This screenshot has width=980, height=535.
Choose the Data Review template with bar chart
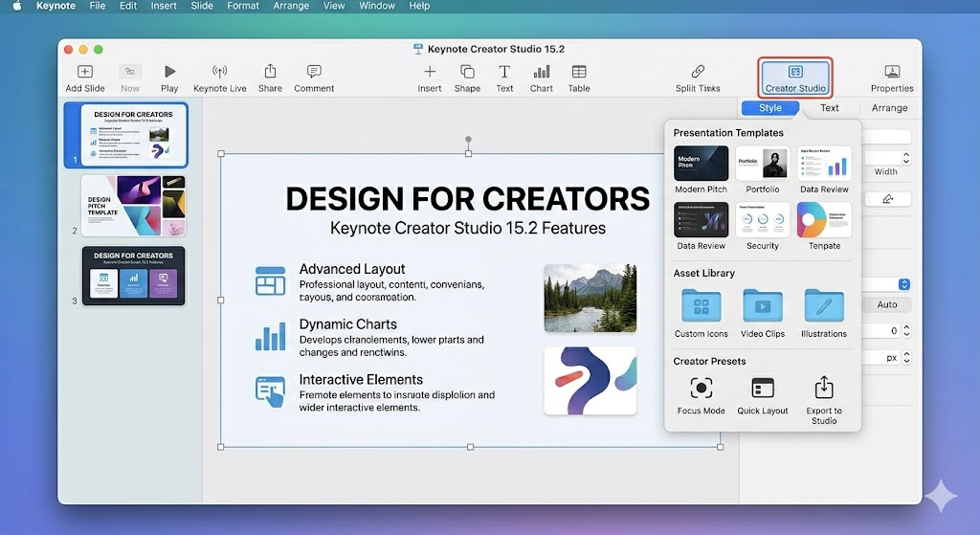[x=824, y=163]
